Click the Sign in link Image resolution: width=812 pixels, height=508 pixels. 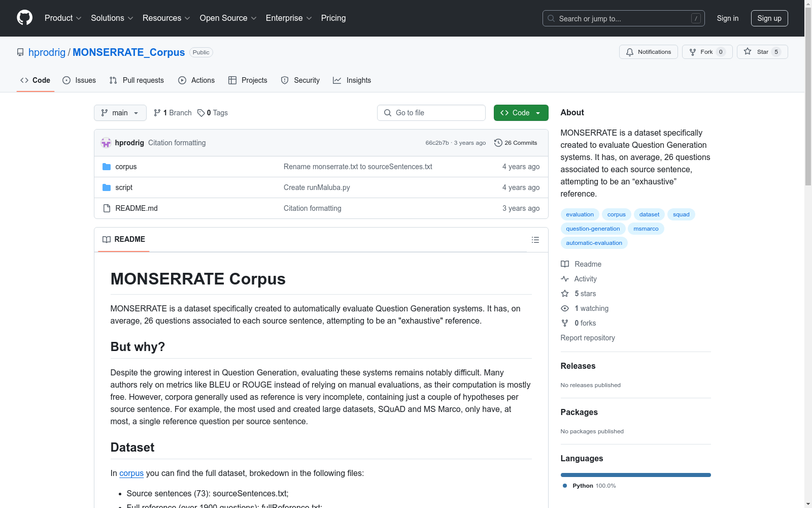pyautogui.click(x=728, y=18)
